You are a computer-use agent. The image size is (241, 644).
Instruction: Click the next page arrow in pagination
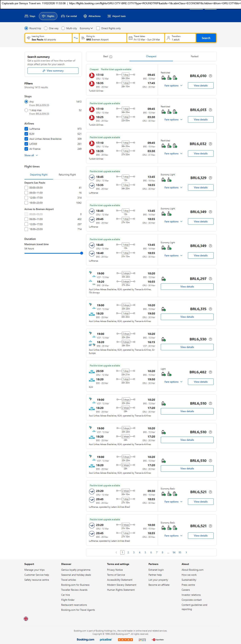tap(186, 552)
